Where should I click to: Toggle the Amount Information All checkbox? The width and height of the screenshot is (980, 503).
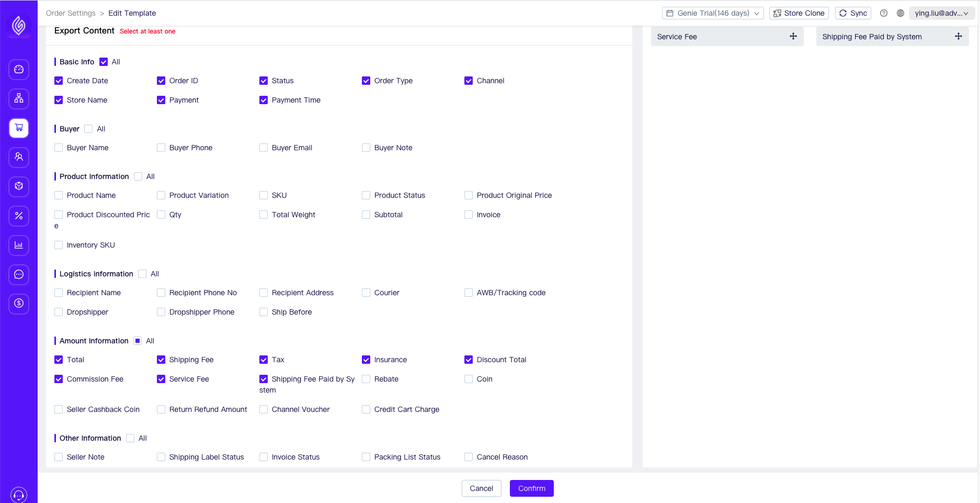click(x=138, y=341)
